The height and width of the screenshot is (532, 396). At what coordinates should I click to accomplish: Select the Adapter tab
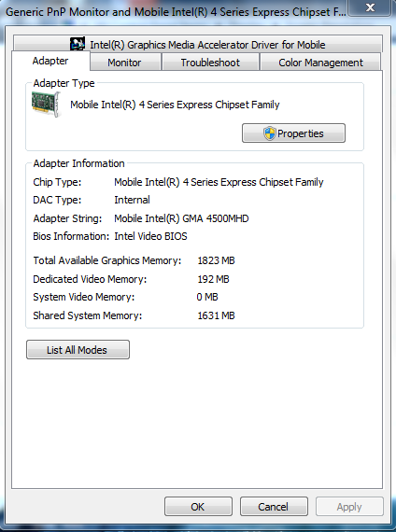50,61
